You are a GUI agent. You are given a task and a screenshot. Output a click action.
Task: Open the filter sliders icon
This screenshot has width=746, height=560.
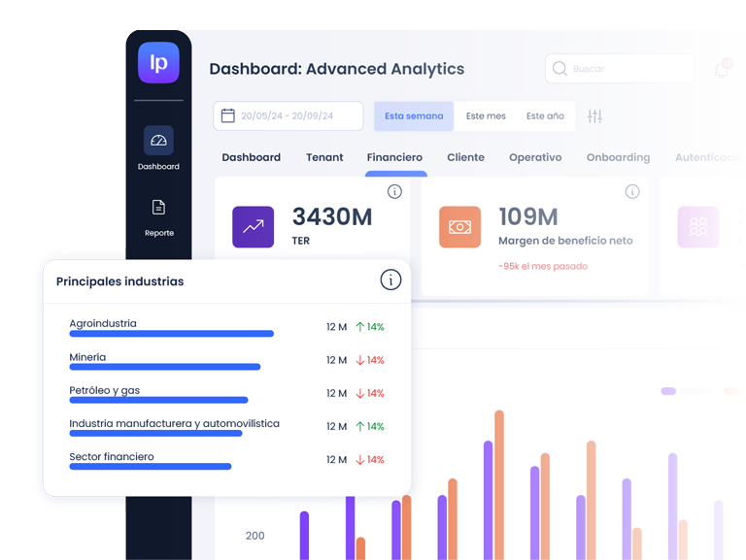[594, 116]
